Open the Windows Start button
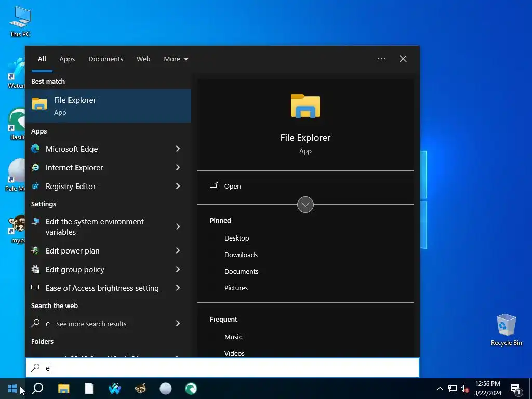The image size is (532, 399). 12,389
